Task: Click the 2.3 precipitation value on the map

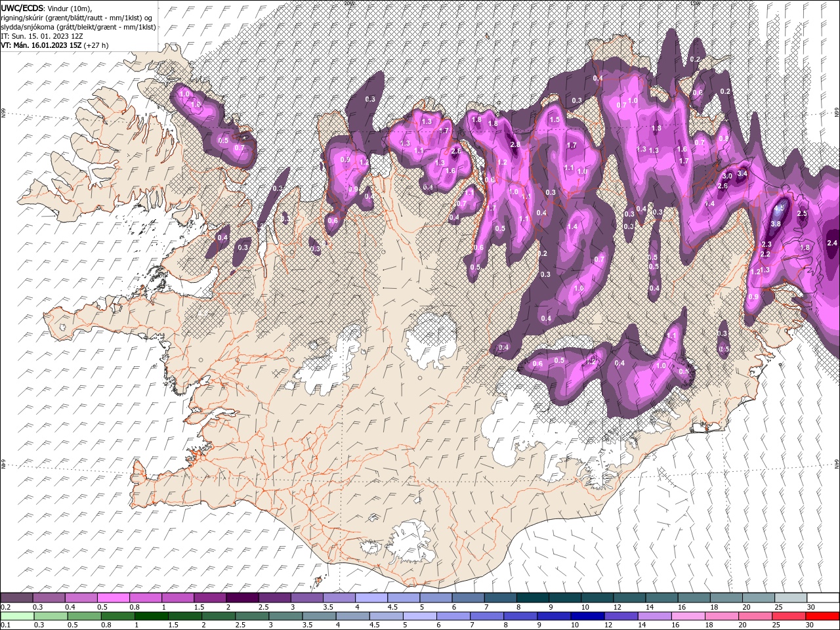Action: (766, 244)
